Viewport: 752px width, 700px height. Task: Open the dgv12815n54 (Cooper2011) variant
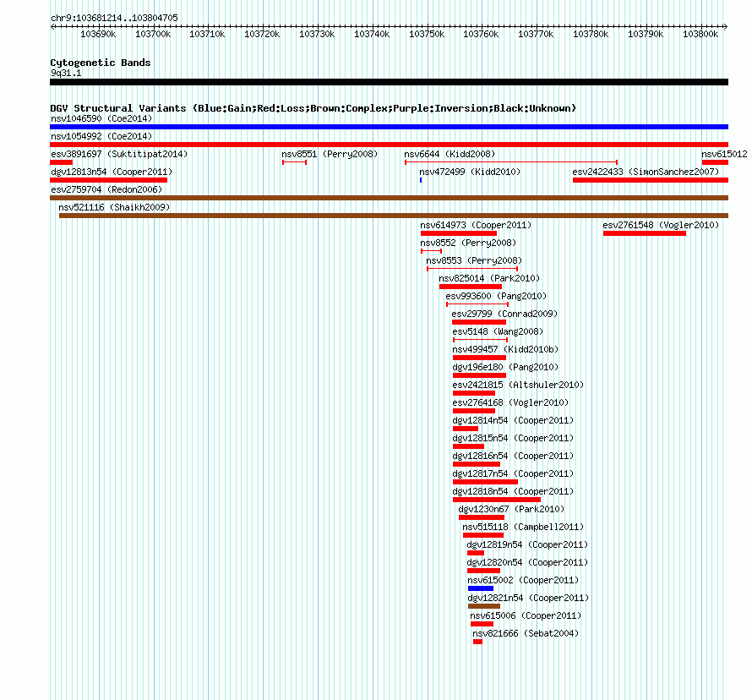click(x=513, y=438)
